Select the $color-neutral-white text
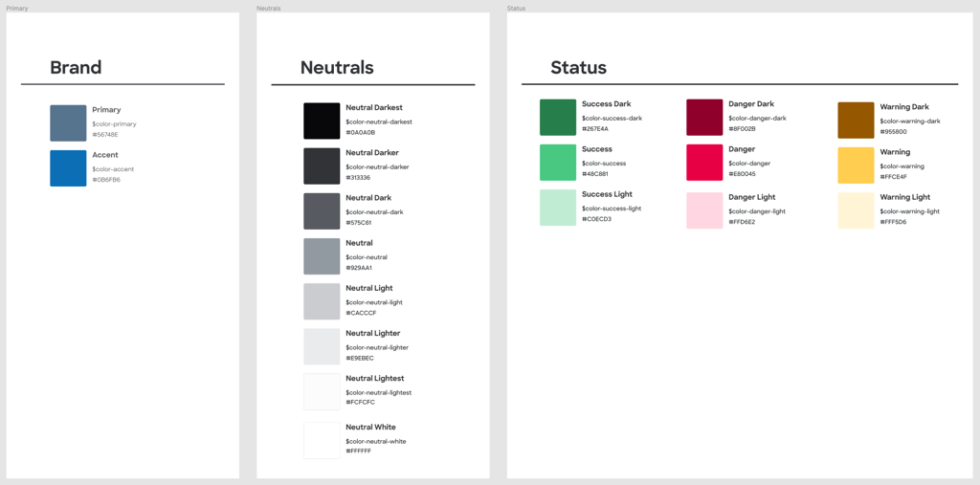 point(375,441)
